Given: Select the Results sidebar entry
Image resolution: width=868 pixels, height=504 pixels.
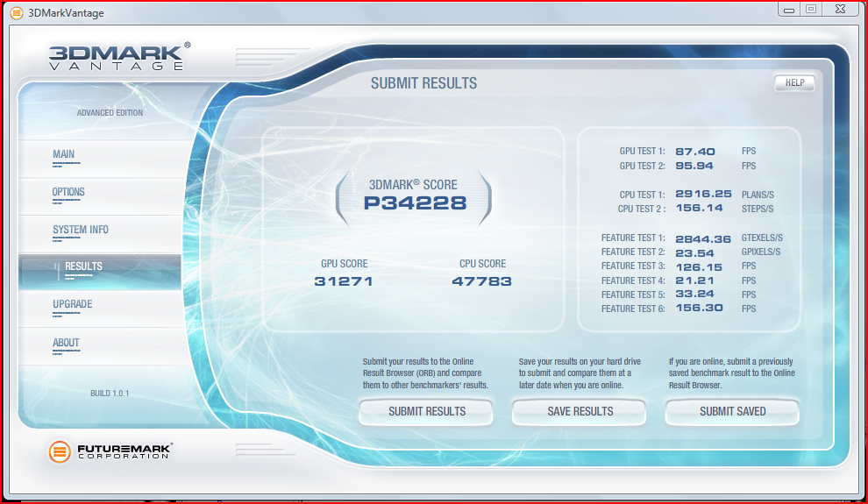Looking at the screenshot, I should 100,272.
